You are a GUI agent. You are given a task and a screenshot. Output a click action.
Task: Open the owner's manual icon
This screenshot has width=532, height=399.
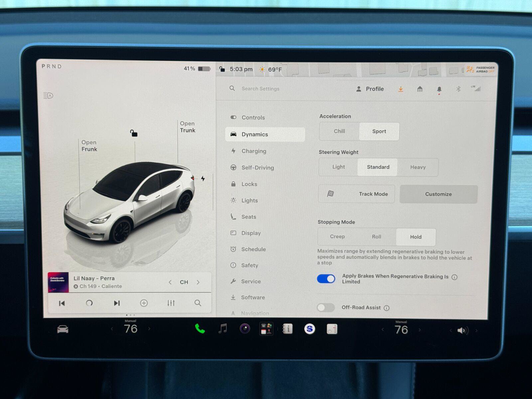click(288, 329)
